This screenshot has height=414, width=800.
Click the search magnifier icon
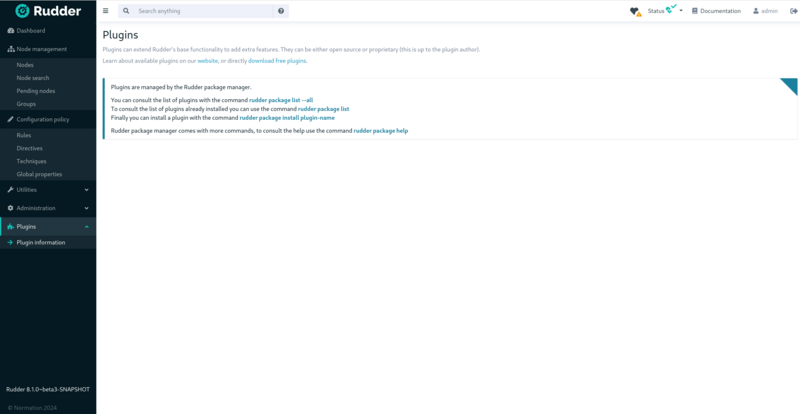coord(126,11)
